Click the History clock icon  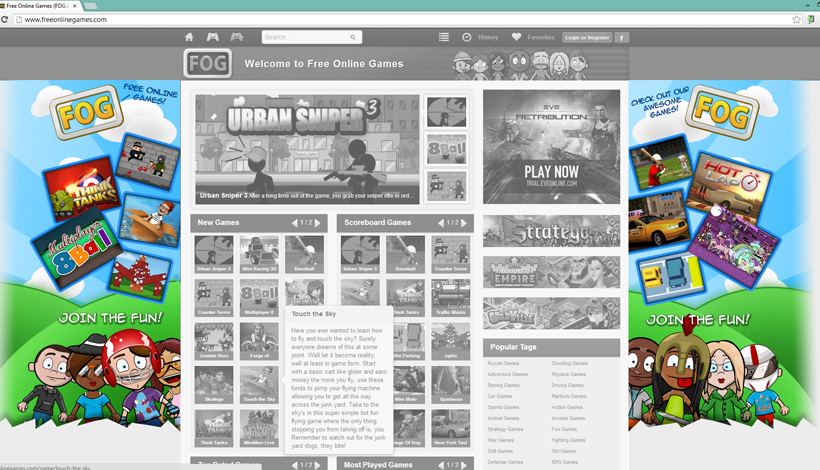click(466, 37)
